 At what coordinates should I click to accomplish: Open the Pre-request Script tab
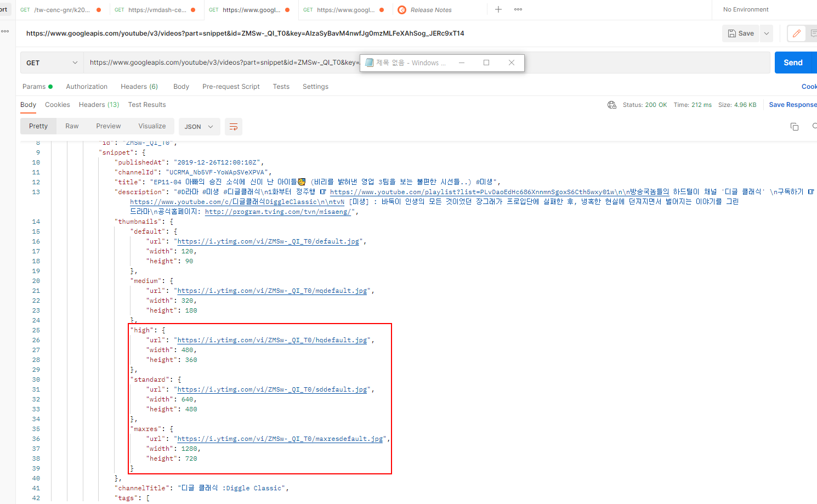pyautogui.click(x=231, y=87)
